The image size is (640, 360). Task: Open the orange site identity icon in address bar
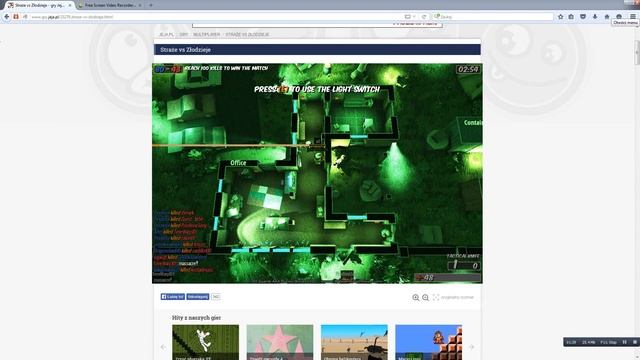[x=16, y=17]
